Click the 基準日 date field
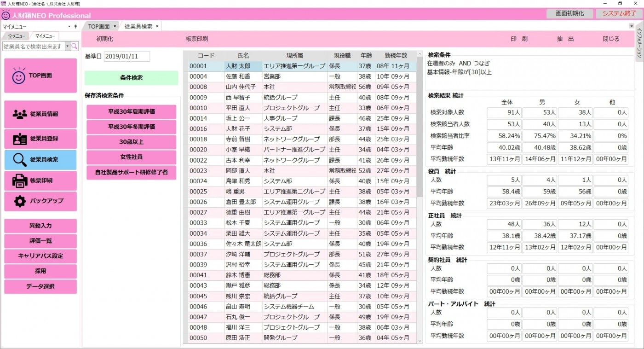The width and height of the screenshot is (644, 349). (127, 56)
